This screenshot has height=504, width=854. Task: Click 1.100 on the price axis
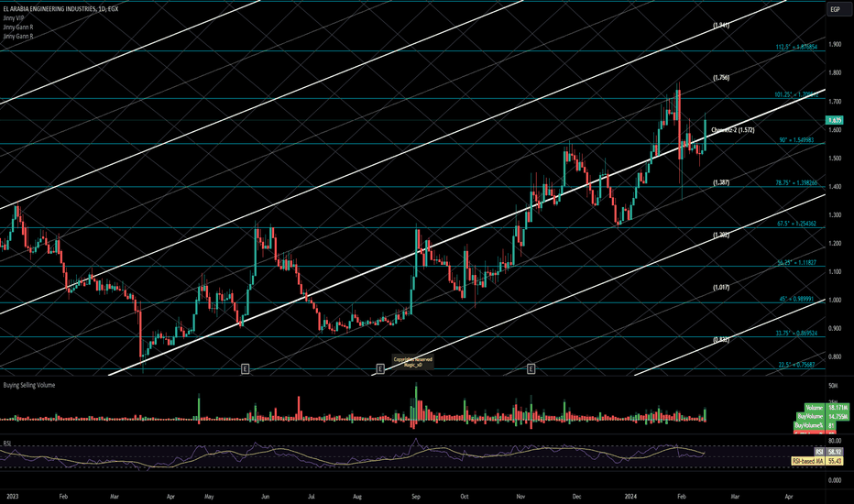click(x=835, y=271)
